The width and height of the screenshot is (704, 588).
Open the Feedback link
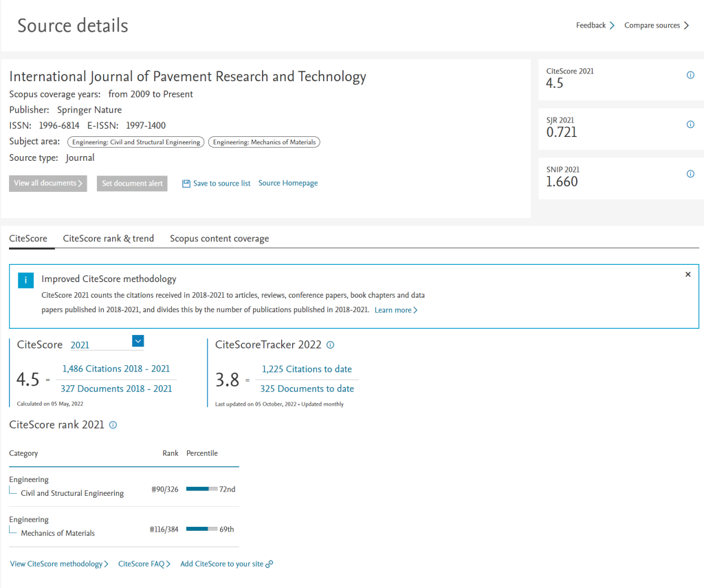595,25
